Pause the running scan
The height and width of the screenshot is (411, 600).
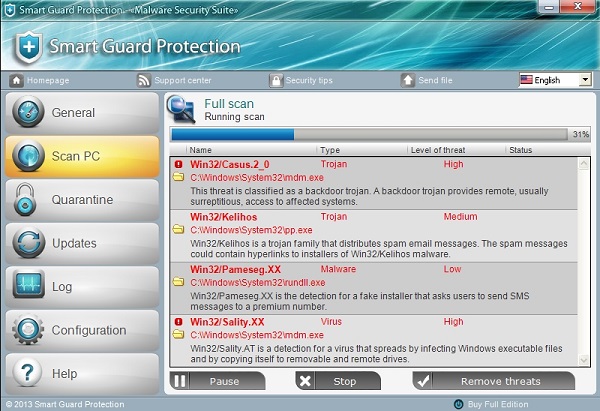point(217,381)
